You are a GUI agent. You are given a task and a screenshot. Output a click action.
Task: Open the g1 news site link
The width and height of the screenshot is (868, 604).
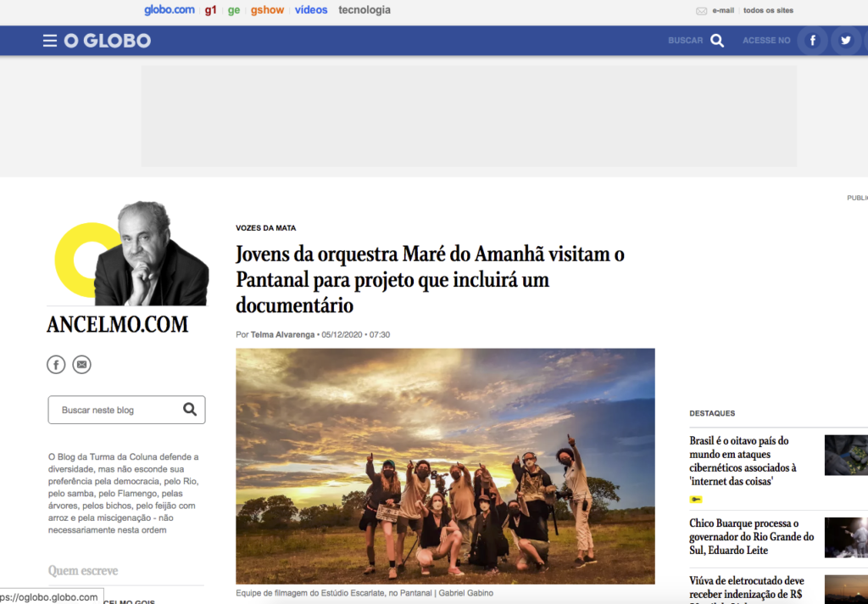tap(210, 10)
